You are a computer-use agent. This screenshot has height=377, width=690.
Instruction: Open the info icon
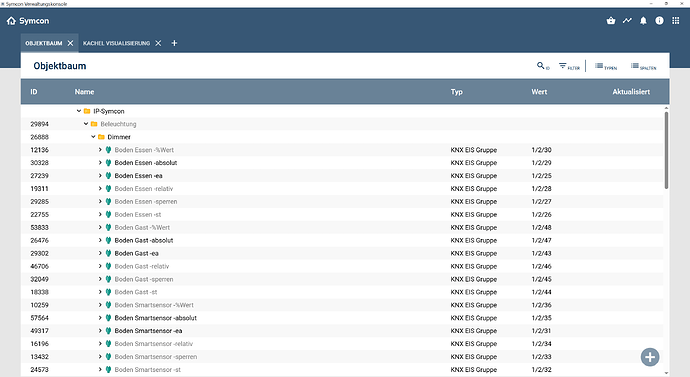(x=659, y=21)
